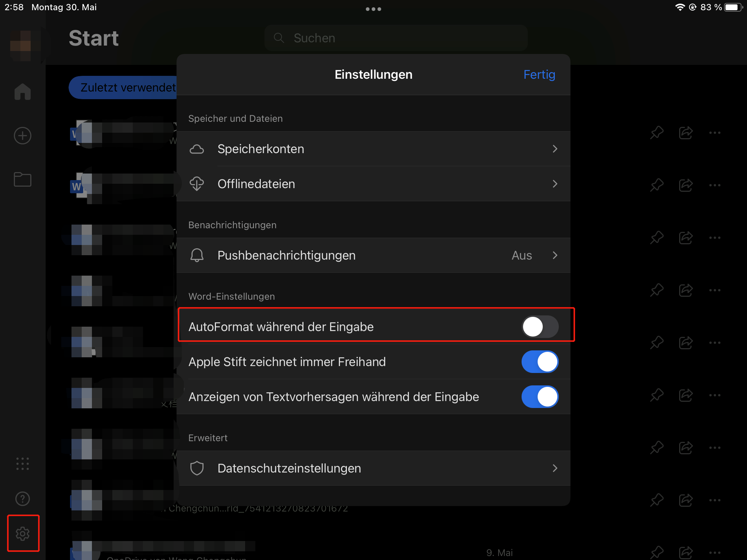
Task: Open the Home icon in sidebar
Action: (23, 92)
